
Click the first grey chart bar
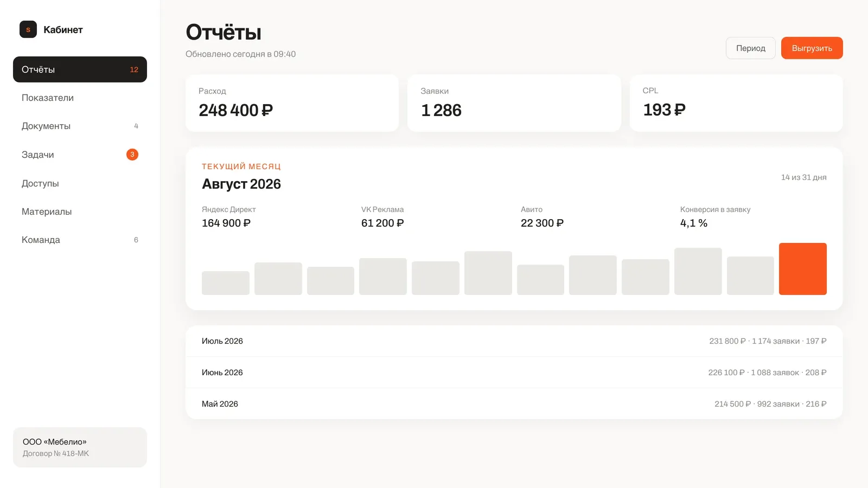coord(226,283)
